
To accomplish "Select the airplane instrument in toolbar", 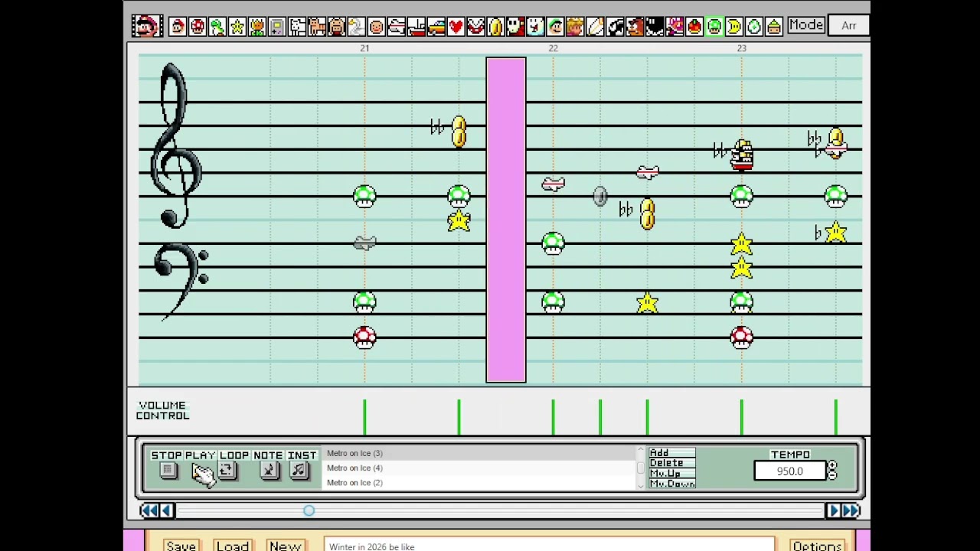I will click(397, 26).
